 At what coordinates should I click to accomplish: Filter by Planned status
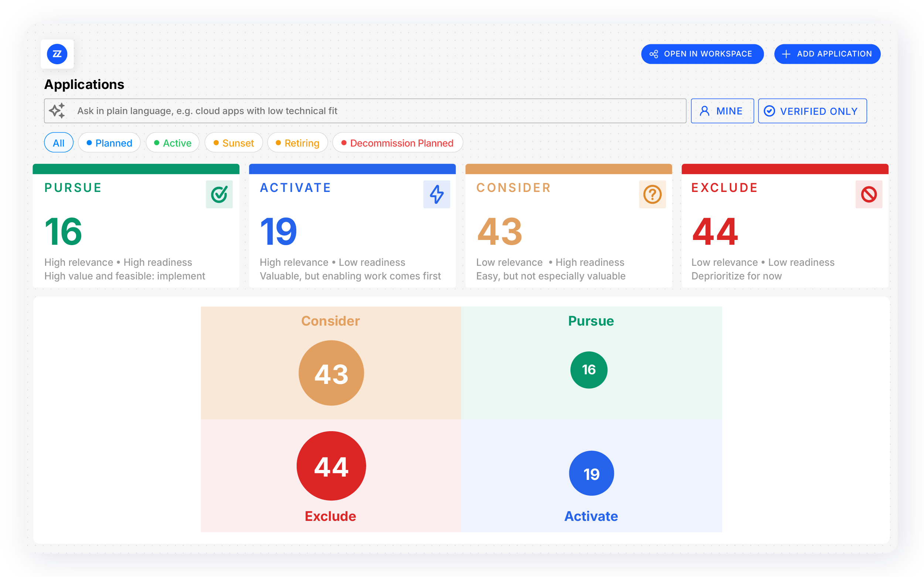tap(109, 143)
